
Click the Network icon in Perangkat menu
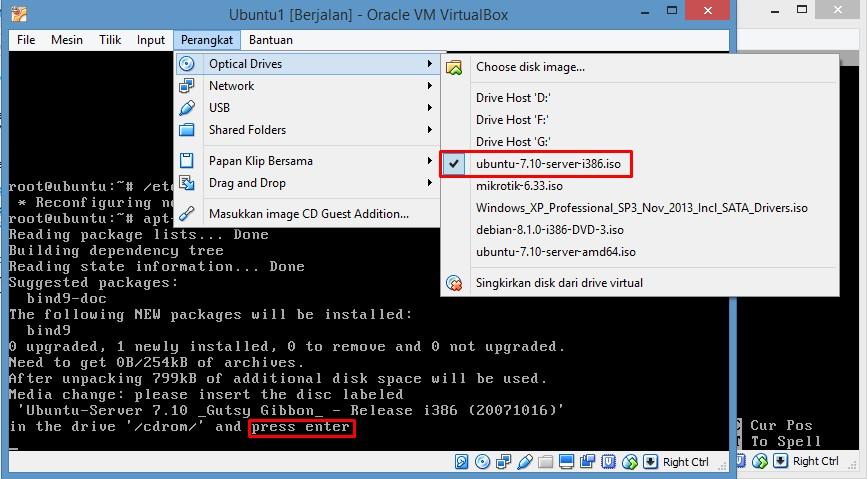click(x=187, y=86)
